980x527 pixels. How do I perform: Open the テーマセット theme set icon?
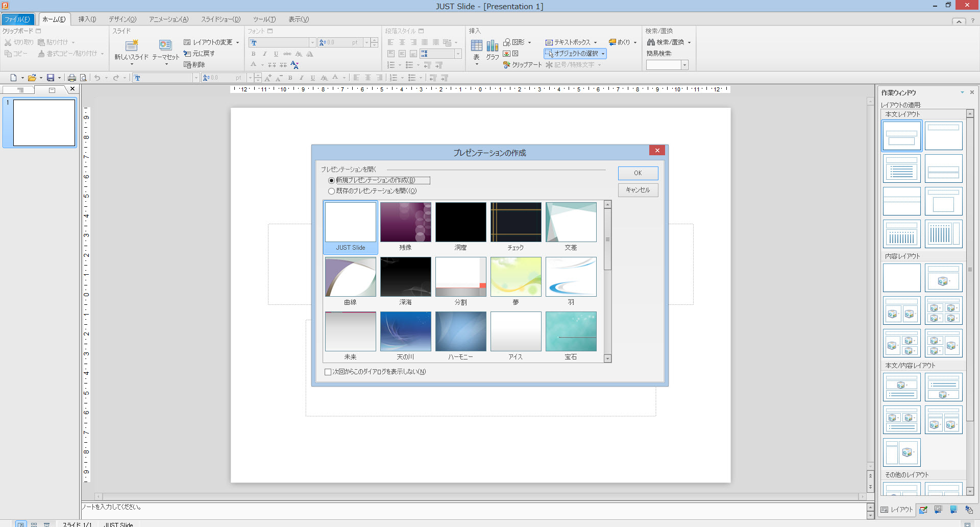pyautogui.click(x=165, y=45)
